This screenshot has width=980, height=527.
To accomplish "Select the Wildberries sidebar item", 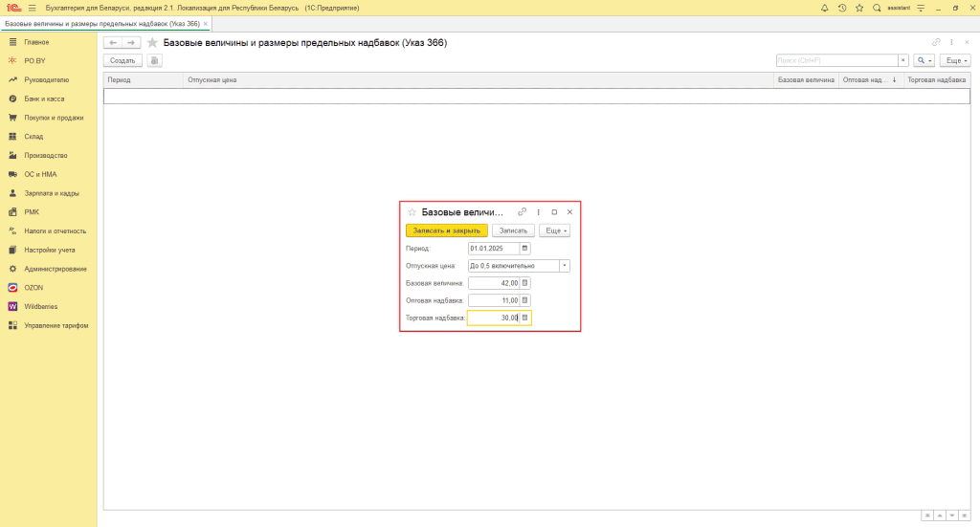I will tap(41, 306).
